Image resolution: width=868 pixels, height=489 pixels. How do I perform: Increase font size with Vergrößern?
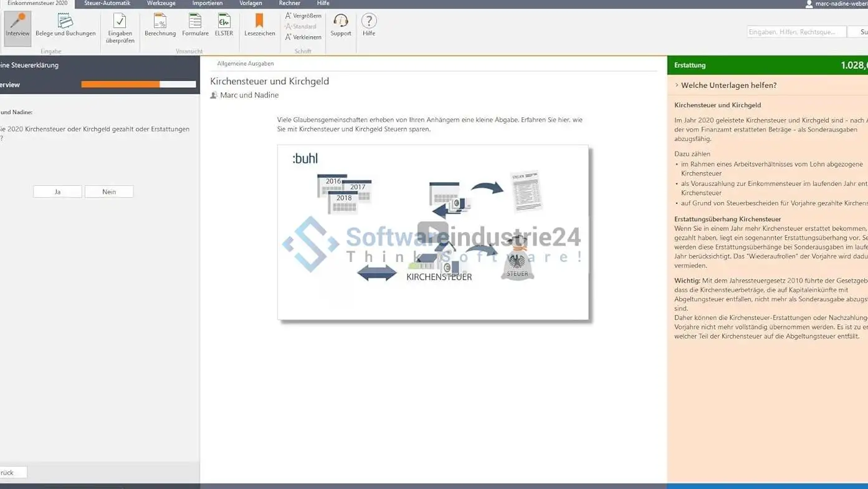(303, 16)
